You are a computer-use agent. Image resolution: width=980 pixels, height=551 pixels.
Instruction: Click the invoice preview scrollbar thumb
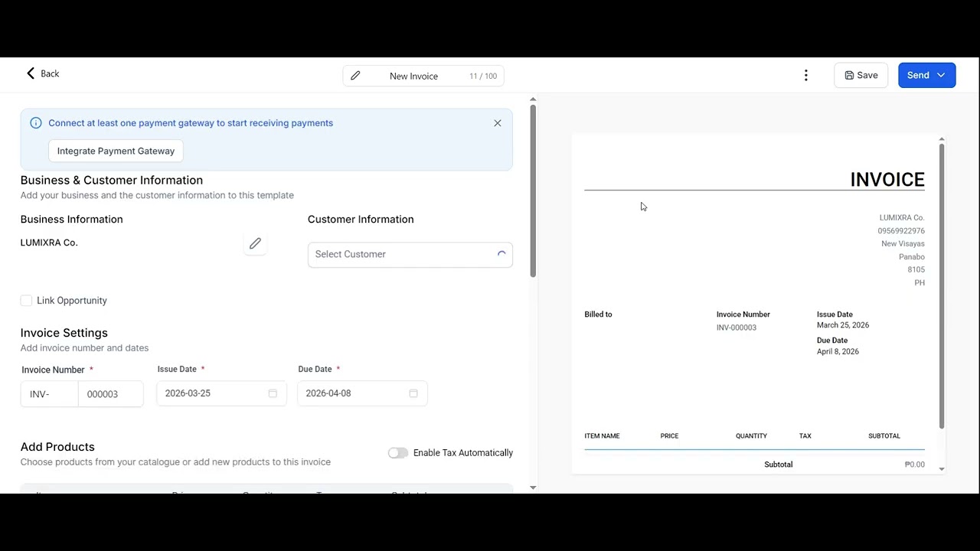pos(942,286)
